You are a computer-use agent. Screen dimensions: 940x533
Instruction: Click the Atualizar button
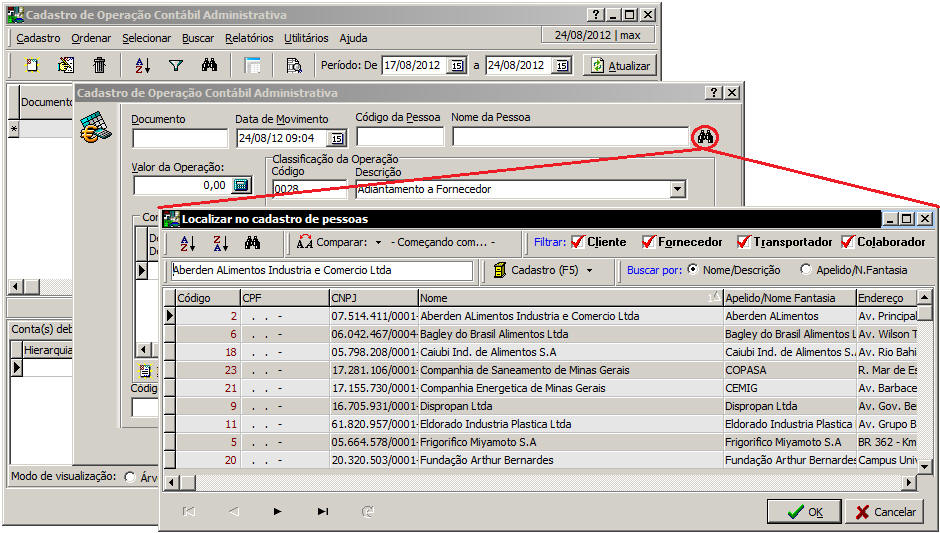click(620, 66)
